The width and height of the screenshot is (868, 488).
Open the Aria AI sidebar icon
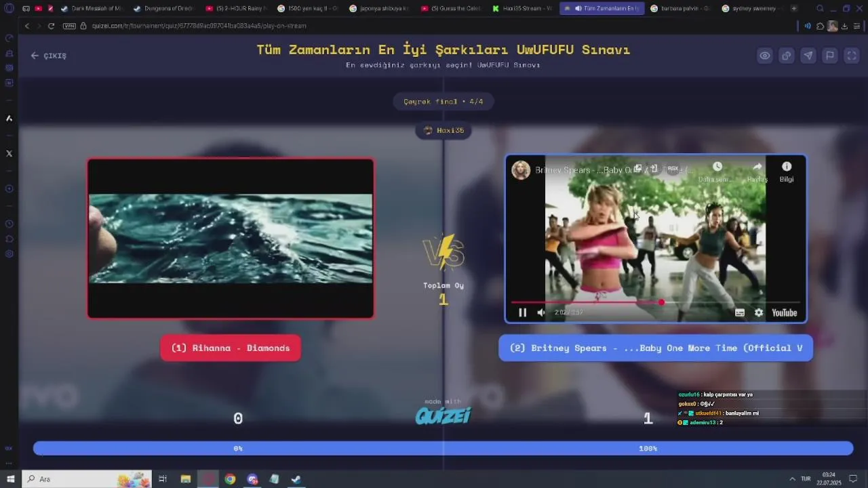[9, 119]
